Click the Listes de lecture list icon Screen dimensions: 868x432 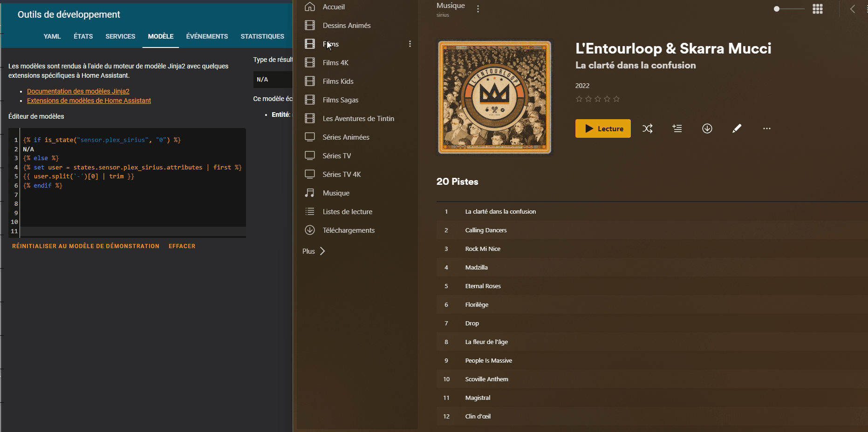pyautogui.click(x=310, y=211)
